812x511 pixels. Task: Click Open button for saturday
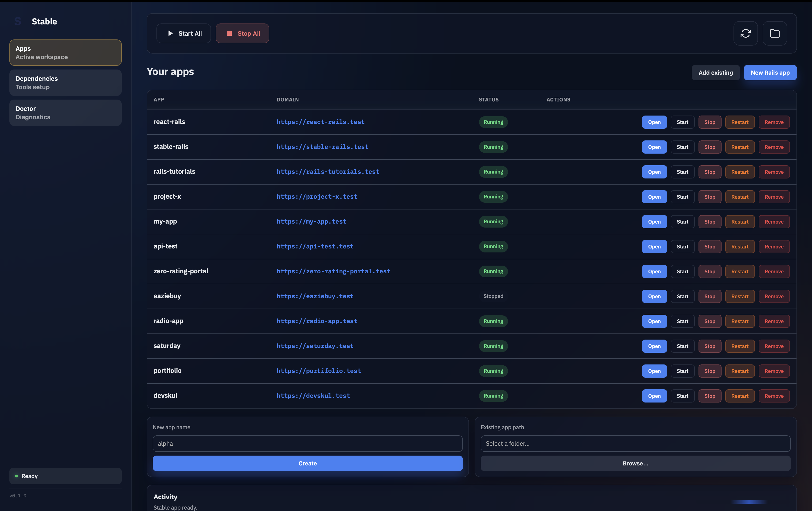[654, 346]
